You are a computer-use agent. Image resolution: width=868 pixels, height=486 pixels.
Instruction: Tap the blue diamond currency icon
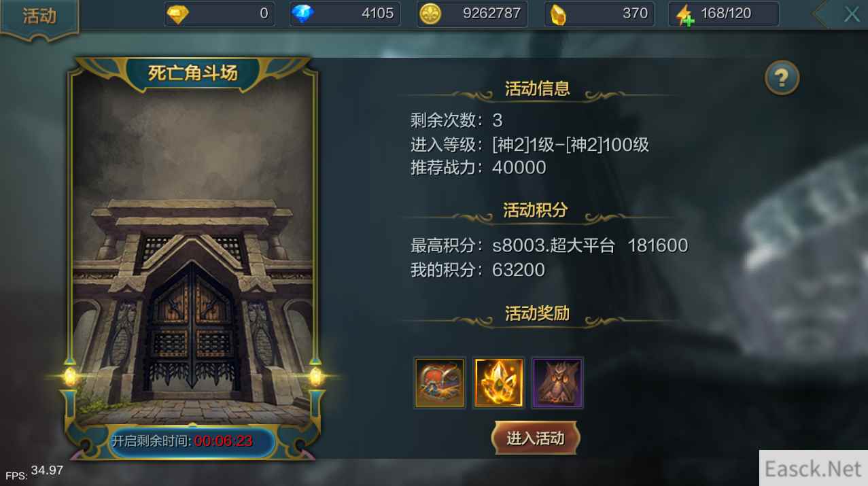pyautogui.click(x=302, y=14)
